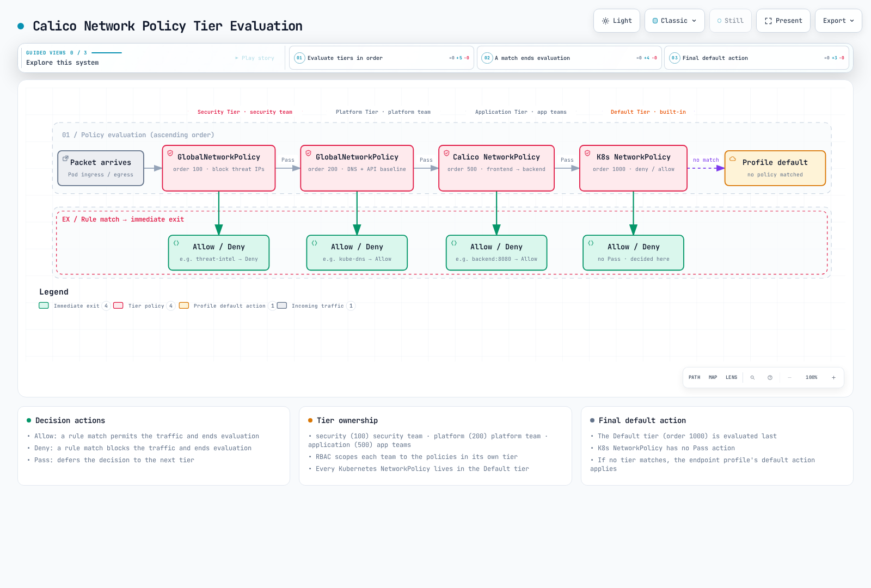Viewport: 871px width, 588px height.
Task: Open guided view 02 A match ends evaluation
Action: click(569, 58)
